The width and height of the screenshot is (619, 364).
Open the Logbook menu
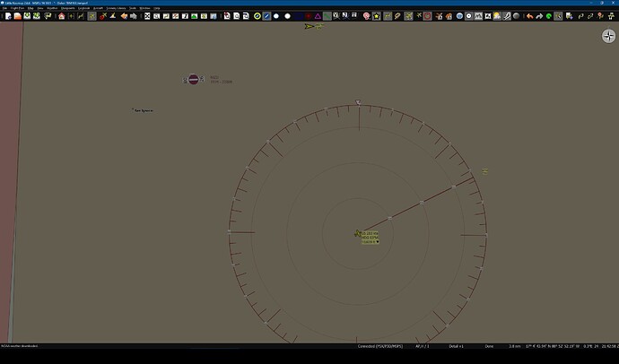(83, 8)
